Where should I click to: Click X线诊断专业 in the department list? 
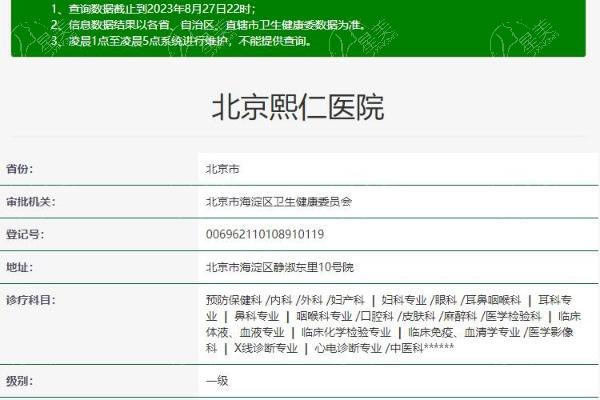pos(266,348)
